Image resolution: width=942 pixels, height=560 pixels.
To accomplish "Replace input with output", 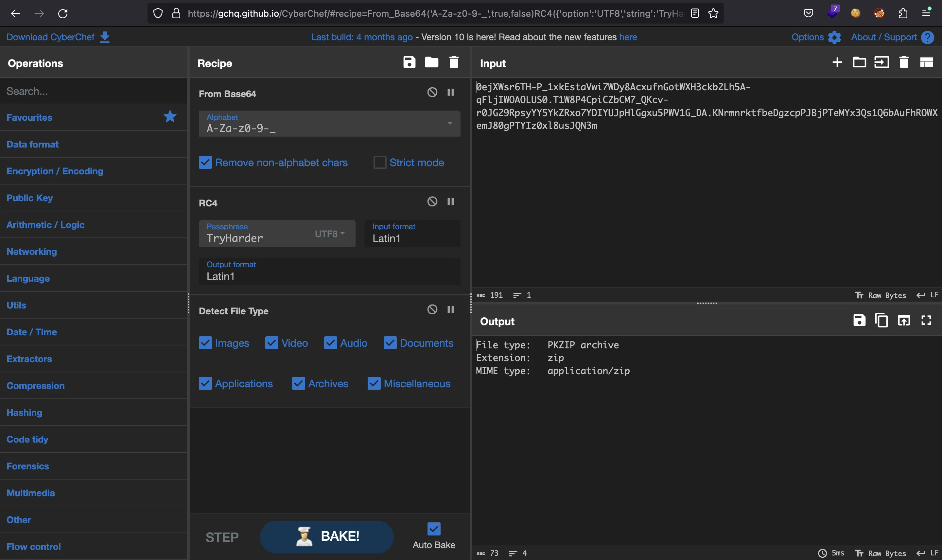I will (x=903, y=320).
